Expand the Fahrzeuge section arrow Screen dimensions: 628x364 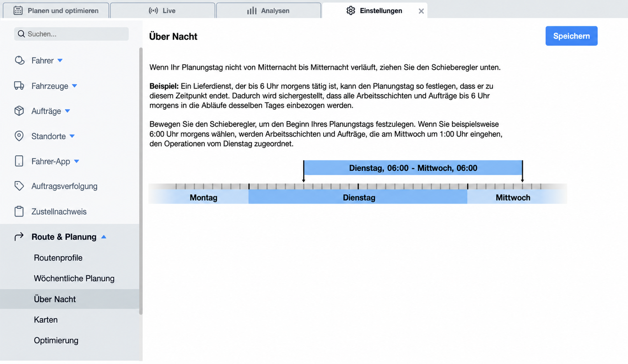coord(74,86)
